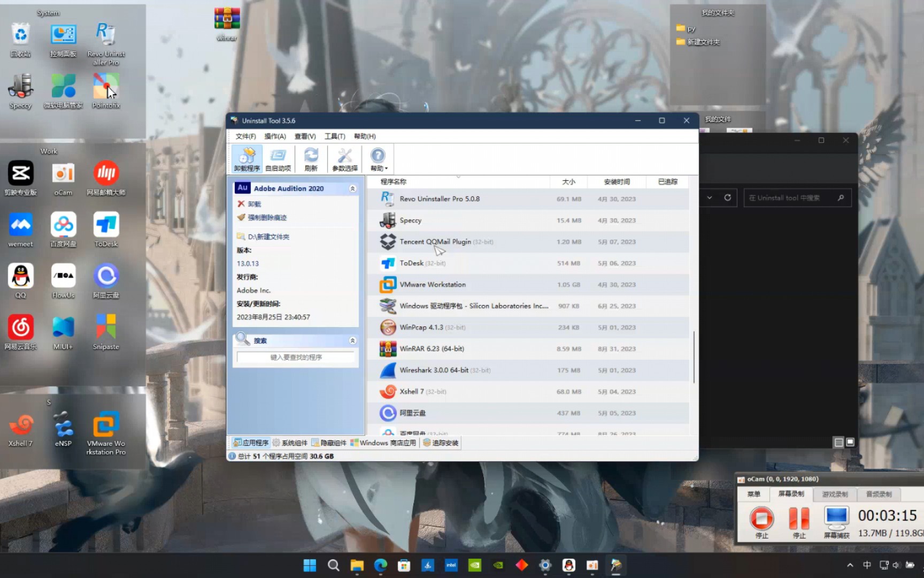The width and height of the screenshot is (924, 578).
Task: Click the Explorer refresh icon
Action: point(727,197)
